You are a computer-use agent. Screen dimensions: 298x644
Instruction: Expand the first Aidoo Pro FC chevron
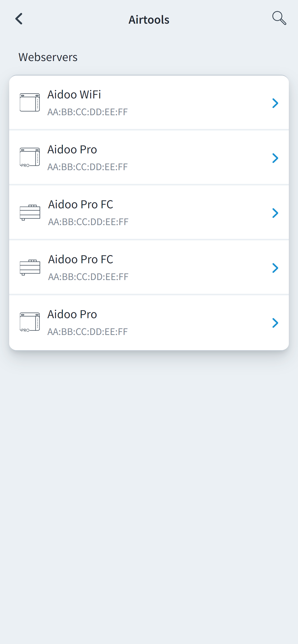point(275,213)
